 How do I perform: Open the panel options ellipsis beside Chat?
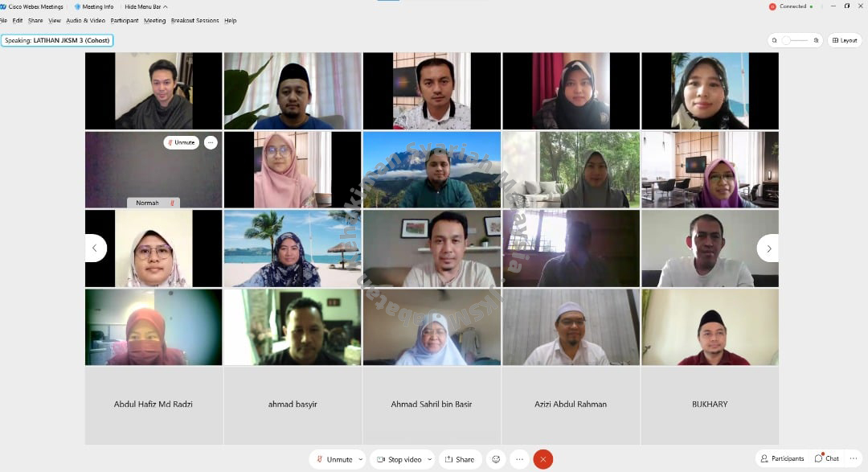854,458
